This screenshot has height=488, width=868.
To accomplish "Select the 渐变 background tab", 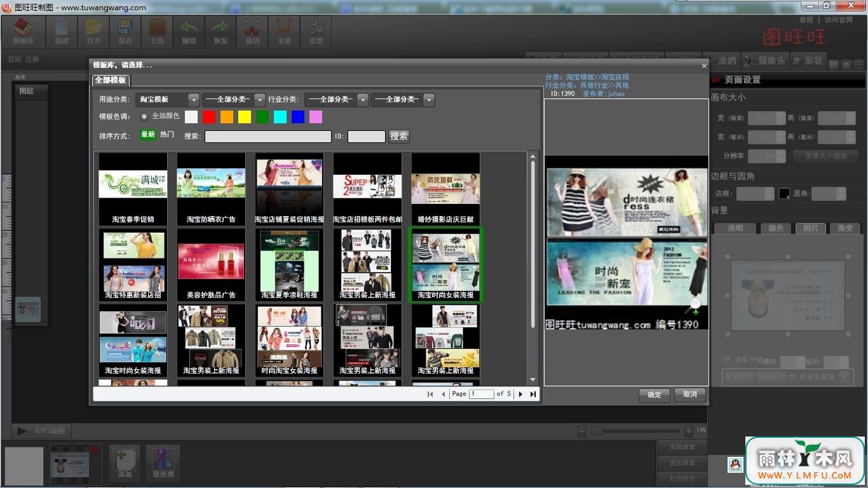I will pos(845,228).
